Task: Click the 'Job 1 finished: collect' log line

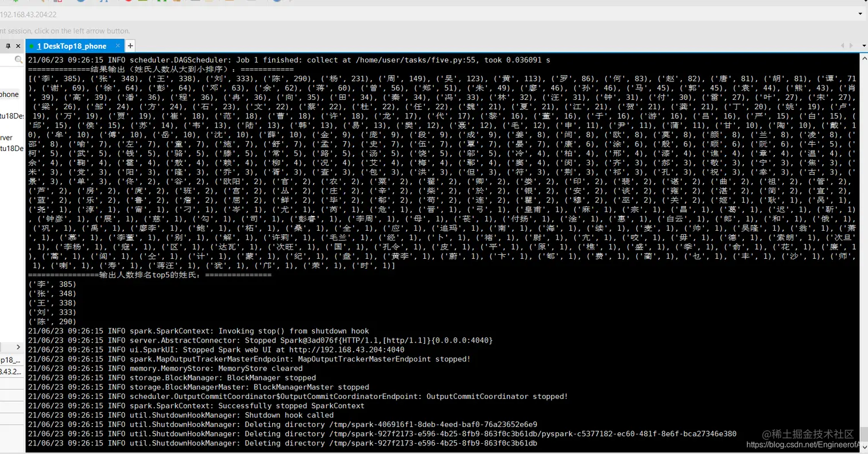Action: tap(289, 60)
